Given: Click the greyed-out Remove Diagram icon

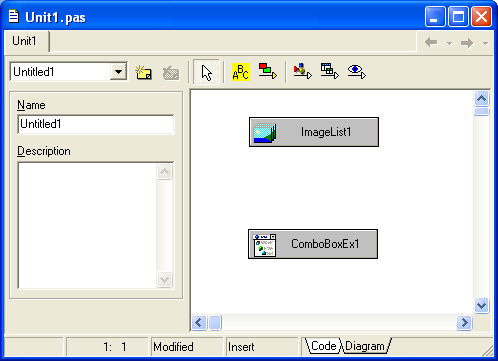Looking at the screenshot, I should click(x=171, y=73).
